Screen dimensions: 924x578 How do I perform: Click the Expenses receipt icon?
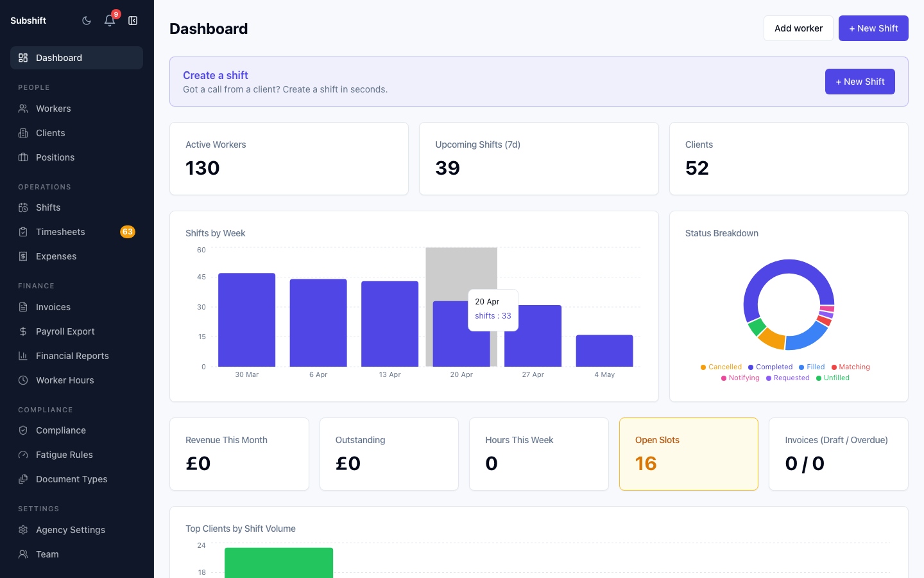pyautogui.click(x=23, y=256)
